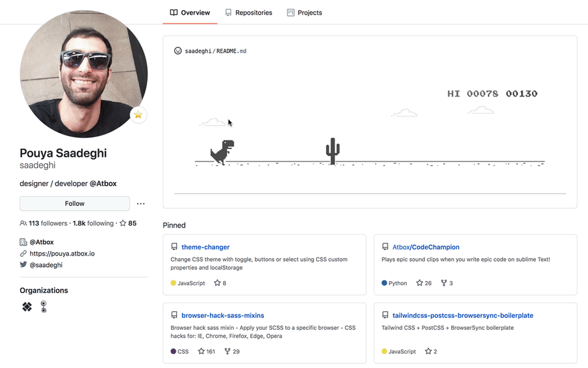View the 8 stargazers of theme-changer
This screenshot has height=368, width=588.
(220, 283)
